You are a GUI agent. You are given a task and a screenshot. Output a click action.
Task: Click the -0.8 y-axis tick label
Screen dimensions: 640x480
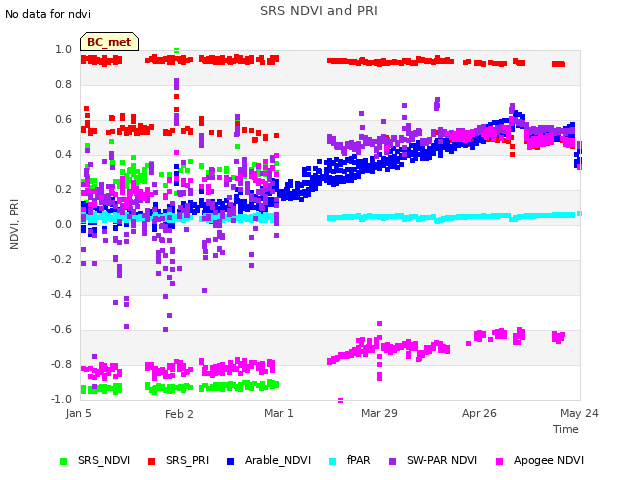61,364
